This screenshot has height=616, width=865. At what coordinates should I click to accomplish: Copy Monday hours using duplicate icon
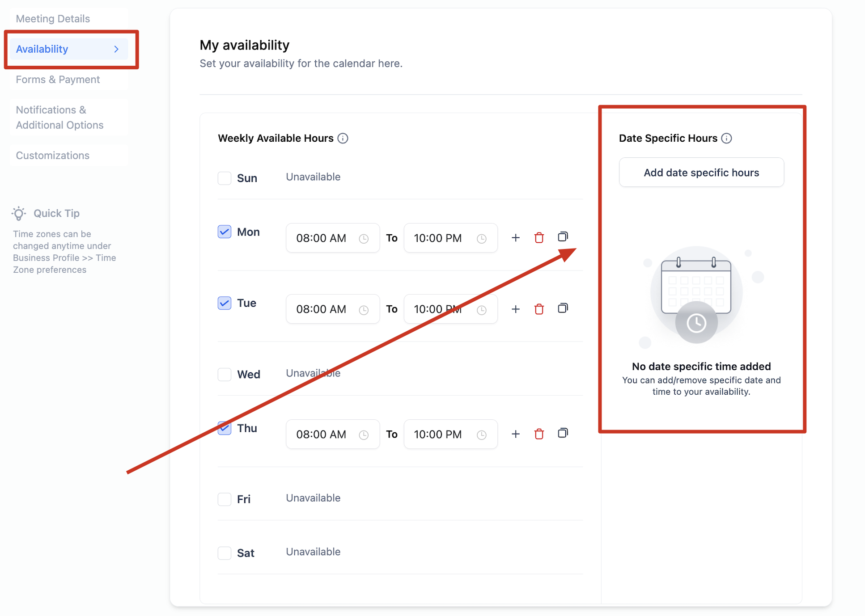coord(563,237)
